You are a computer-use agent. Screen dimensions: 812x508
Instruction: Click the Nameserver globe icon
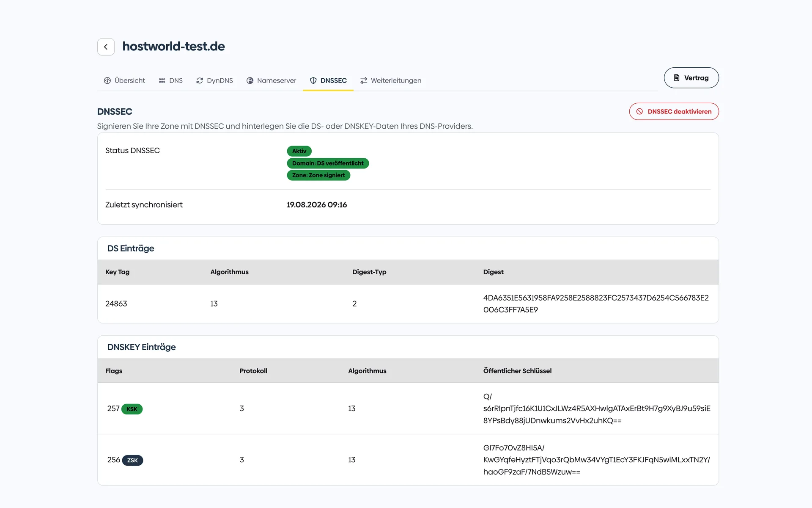click(x=250, y=80)
